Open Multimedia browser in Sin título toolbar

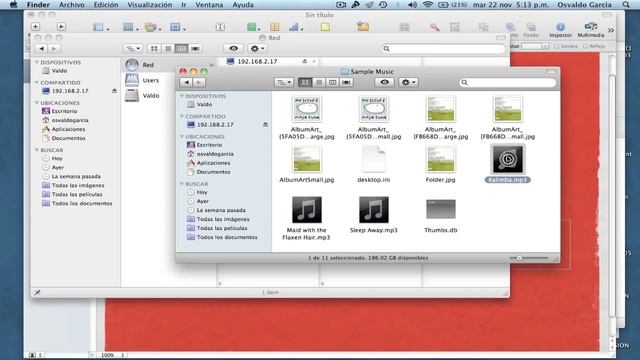point(590,30)
